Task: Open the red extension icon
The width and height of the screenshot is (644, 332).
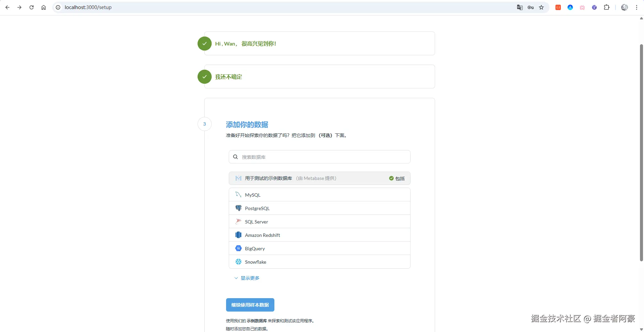Action: [558, 7]
